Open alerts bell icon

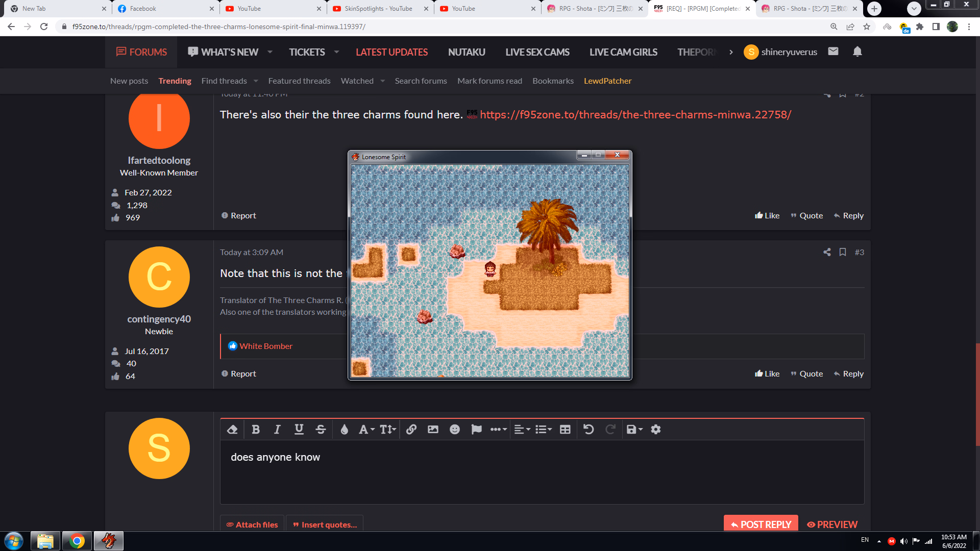[857, 51]
